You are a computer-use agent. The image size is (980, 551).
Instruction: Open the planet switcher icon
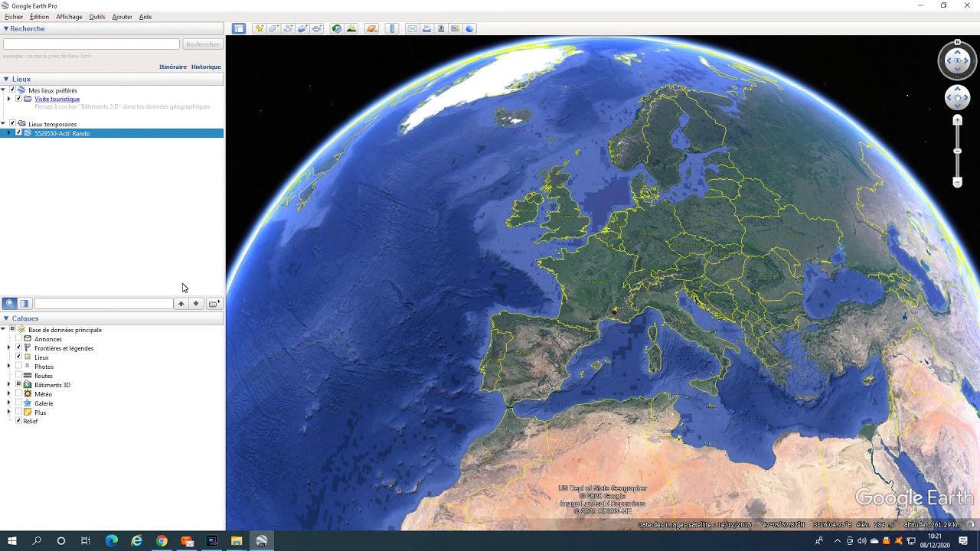372,28
